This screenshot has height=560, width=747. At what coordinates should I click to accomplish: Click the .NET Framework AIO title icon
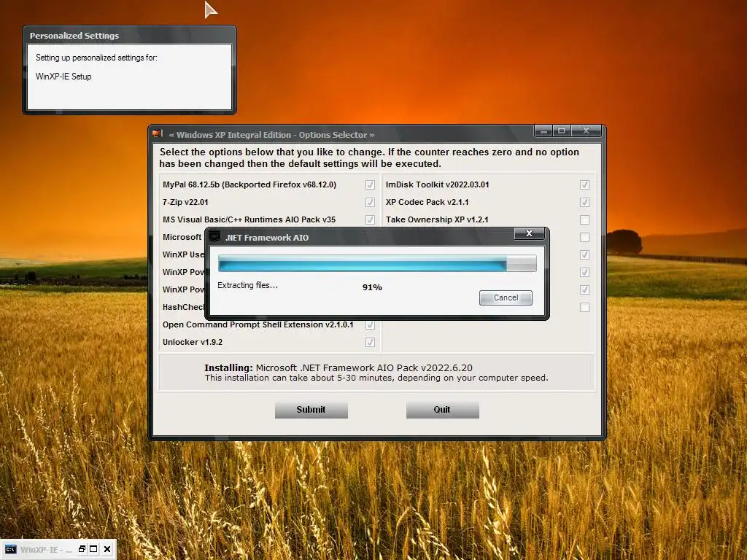(x=215, y=237)
